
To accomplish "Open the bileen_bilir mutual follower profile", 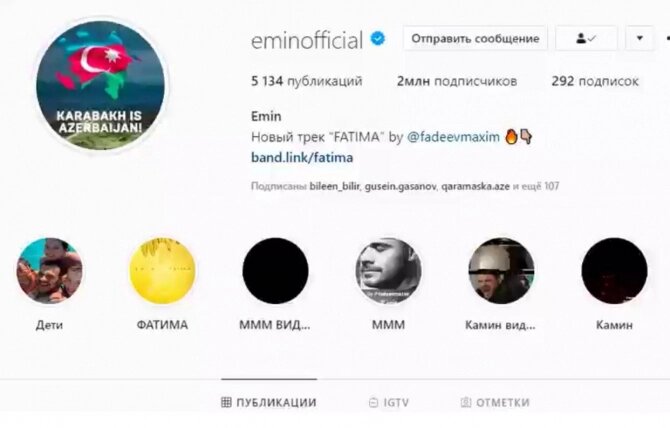I will point(334,186).
